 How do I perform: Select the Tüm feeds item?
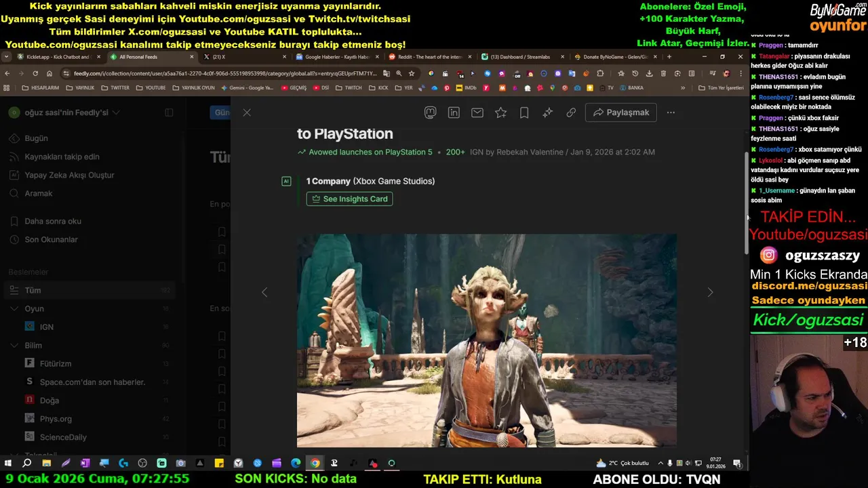point(90,290)
